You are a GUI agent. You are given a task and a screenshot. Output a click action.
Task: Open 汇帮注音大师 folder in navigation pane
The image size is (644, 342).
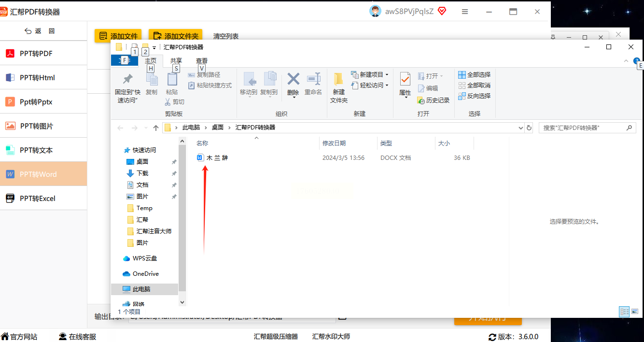154,231
